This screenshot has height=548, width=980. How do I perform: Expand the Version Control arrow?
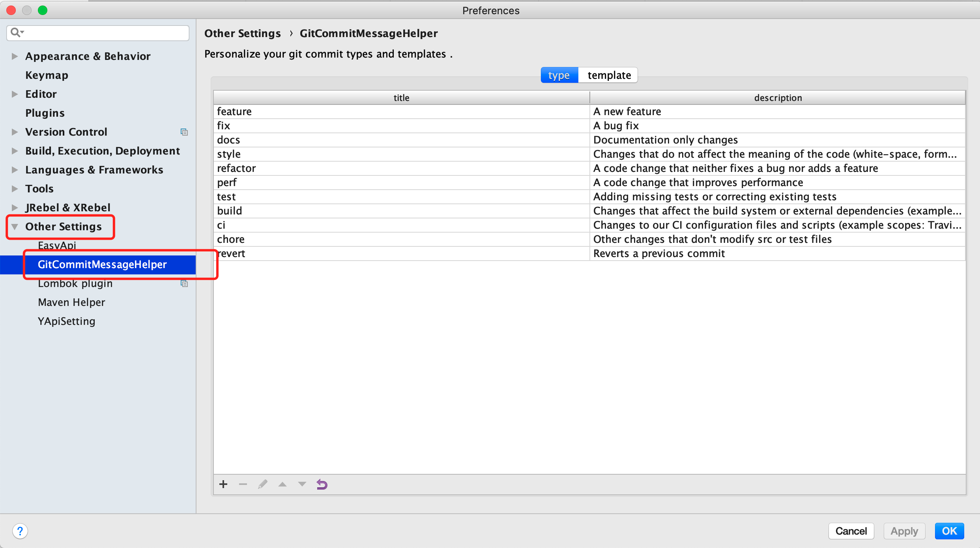(15, 132)
